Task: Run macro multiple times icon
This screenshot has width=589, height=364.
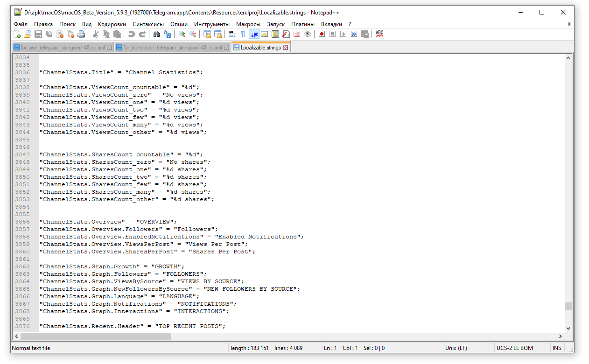Action: click(354, 34)
